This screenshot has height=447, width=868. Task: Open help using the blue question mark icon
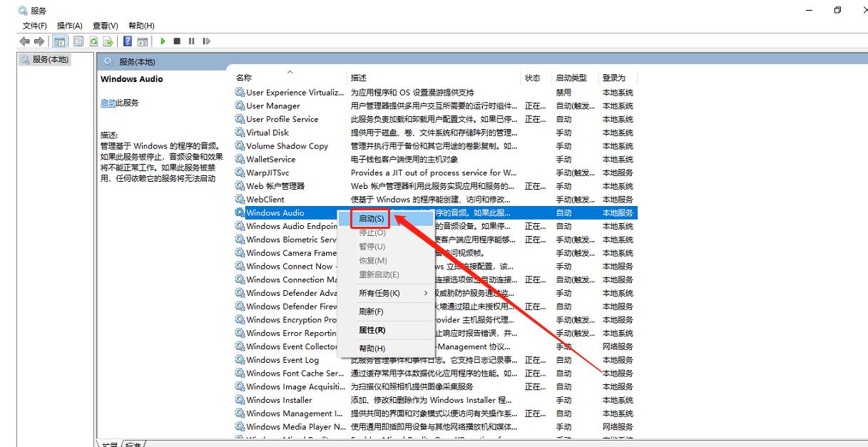(127, 41)
